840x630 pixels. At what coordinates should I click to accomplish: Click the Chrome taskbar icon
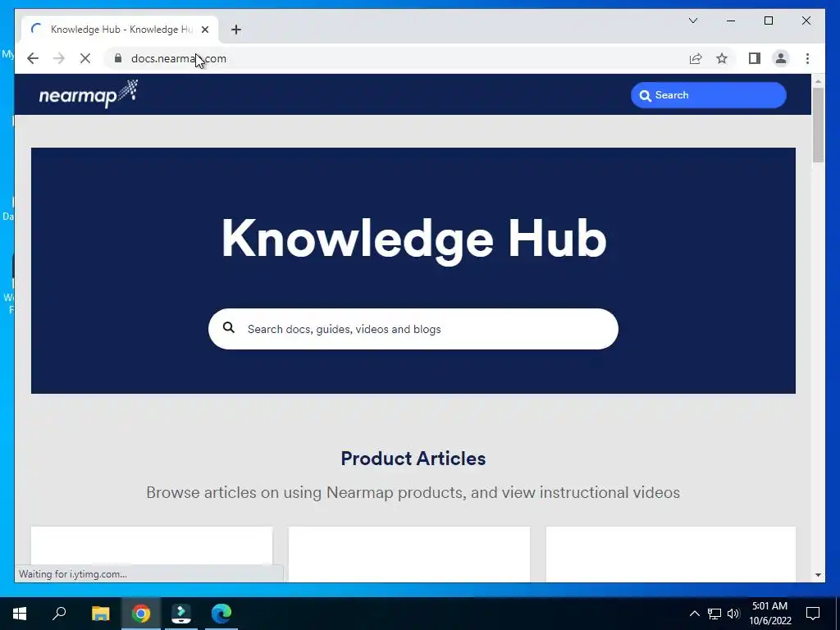point(141,614)
